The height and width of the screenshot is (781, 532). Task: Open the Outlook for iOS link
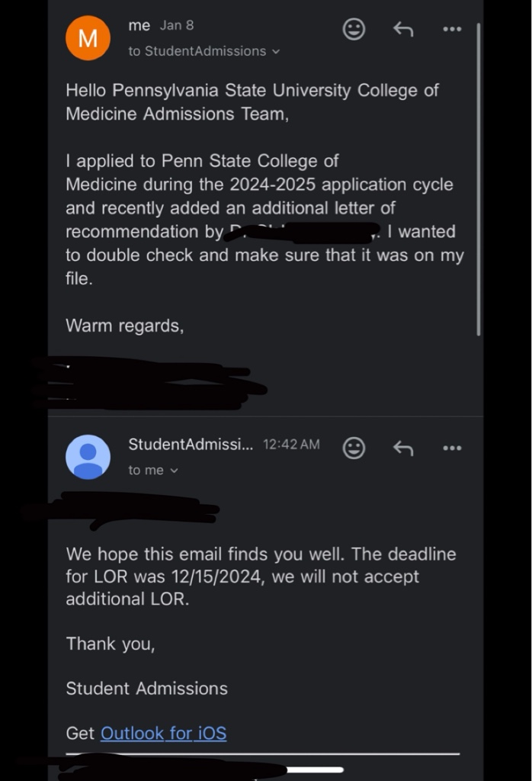click(163, 733)
